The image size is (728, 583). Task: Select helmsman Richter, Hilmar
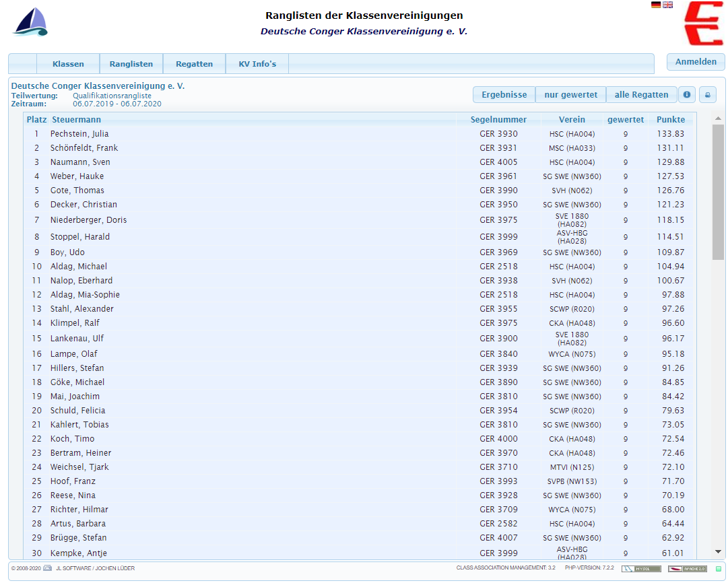pyautogui.click(x=79, y=510)
